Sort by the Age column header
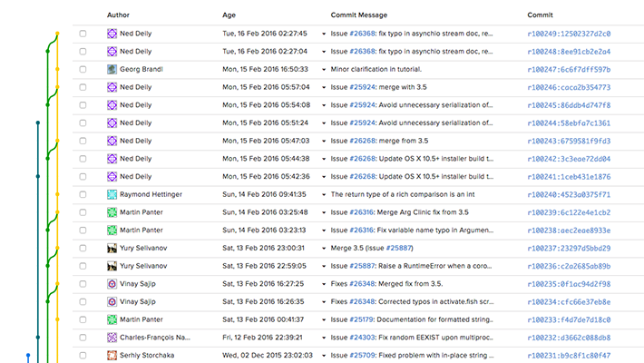This screenshot has width=644, height=363. (229, 15)
